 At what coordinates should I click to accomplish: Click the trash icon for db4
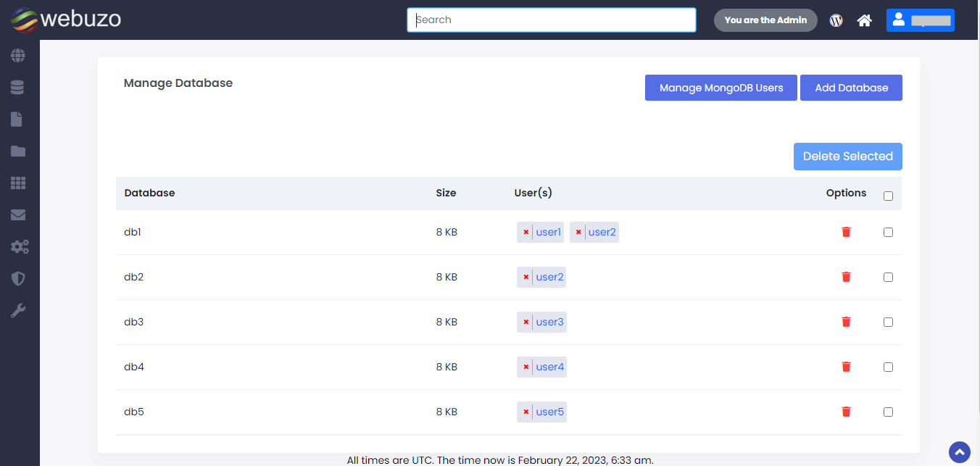tap(846, 367)
